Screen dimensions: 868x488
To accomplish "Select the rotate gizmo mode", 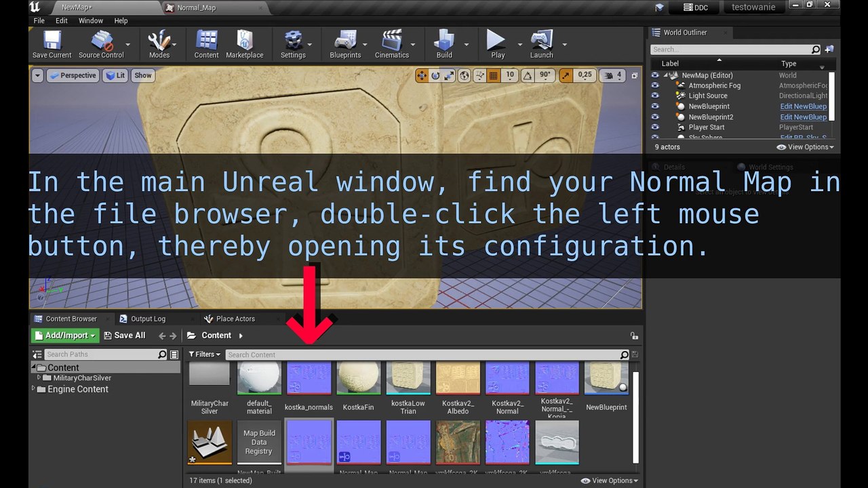I will (x=435, y=75).
